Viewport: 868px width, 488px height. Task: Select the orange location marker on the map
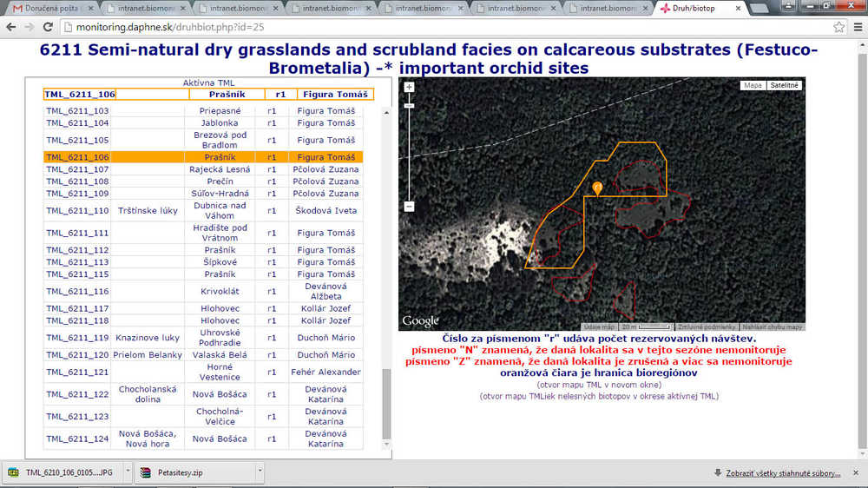(x=597, y=188)
